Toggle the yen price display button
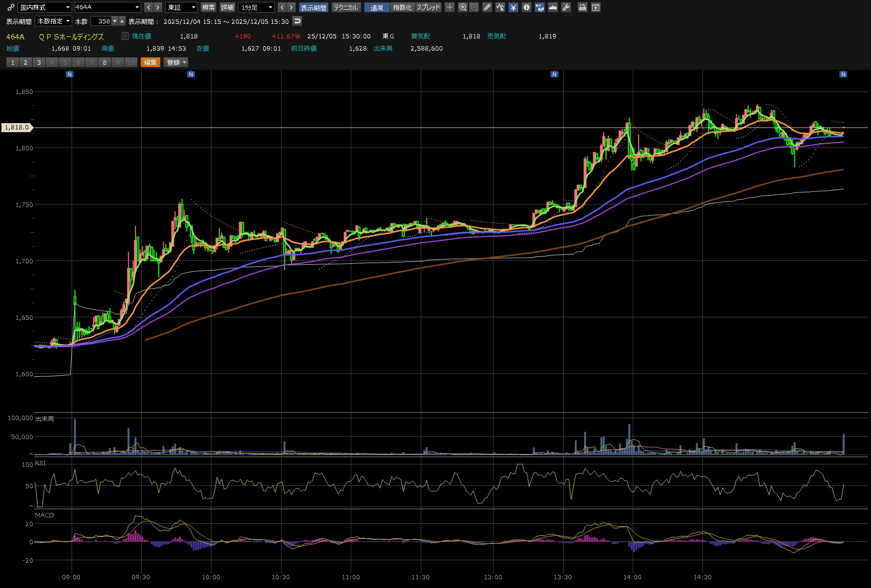The image size is (871, 588). [x=513, y=7]
